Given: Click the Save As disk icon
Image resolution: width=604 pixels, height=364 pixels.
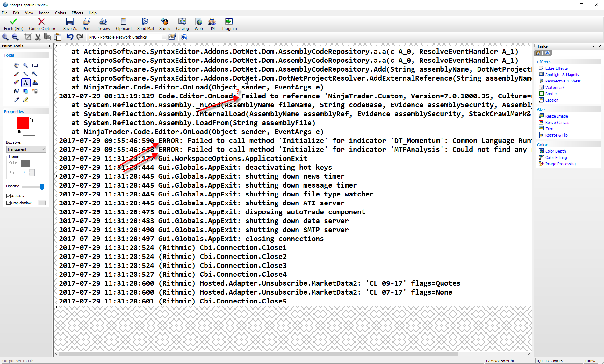Looking at the screenshot, I should pos(70,21).
